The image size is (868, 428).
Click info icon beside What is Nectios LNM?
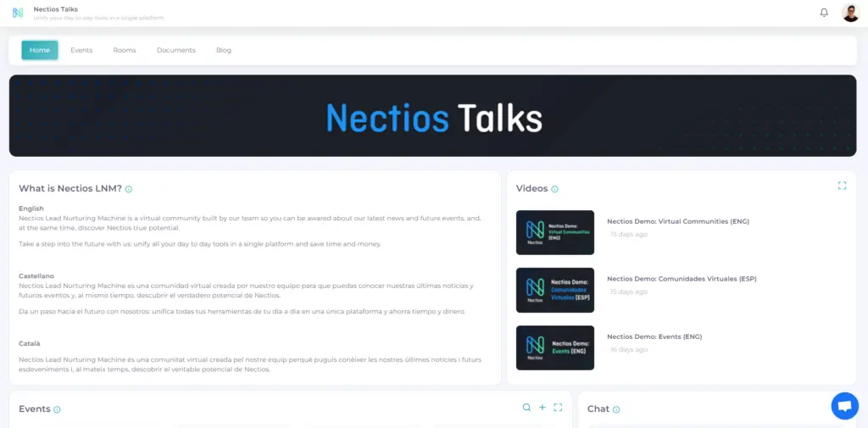coord(129,189)
